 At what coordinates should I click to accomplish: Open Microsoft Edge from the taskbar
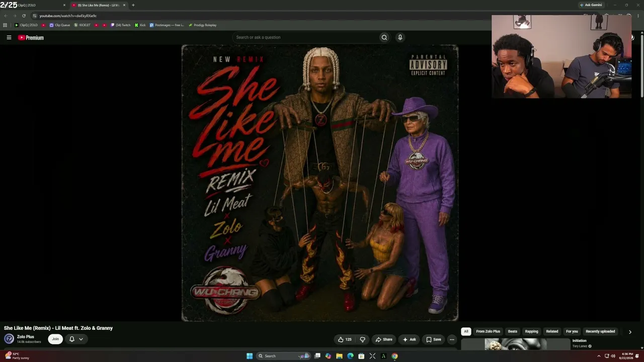[x=350, y=356]
